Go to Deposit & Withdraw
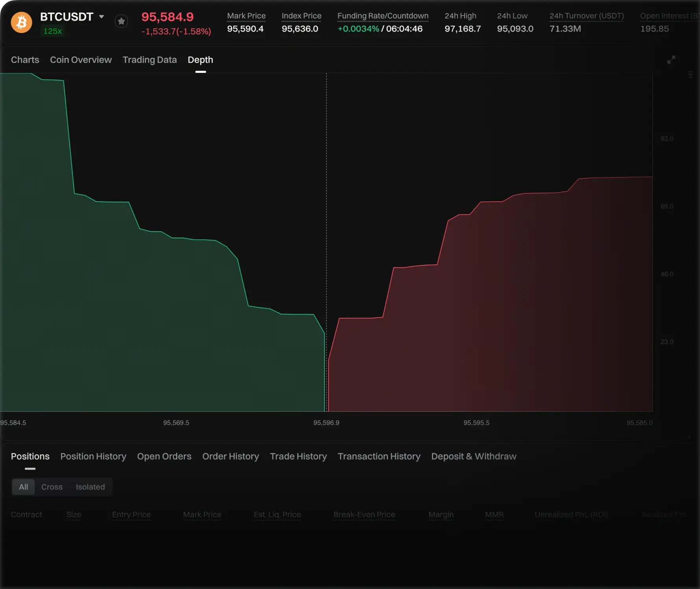Screen dimensions: 700x589 pyautogui.click(x=474, y=456)
